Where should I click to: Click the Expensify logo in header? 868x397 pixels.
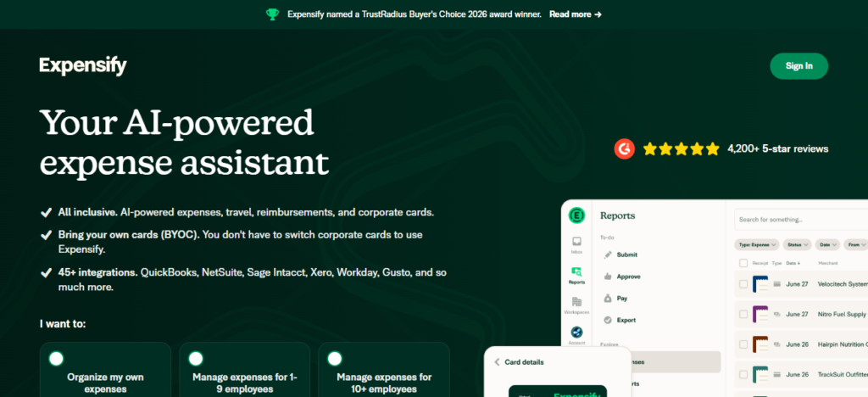coord(83,66)
